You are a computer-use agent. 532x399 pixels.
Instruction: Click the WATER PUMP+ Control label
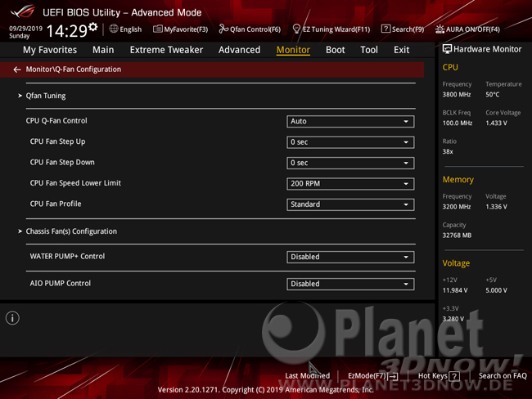pos(67,256)
